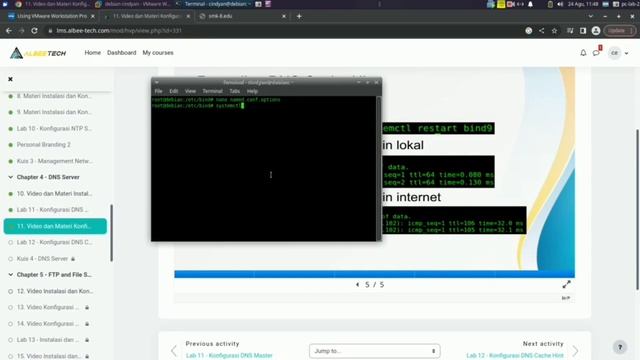Open 14. Video Konfigurasi locked item
The width and height of the screenshot is (640, 360).
(48, 324)
